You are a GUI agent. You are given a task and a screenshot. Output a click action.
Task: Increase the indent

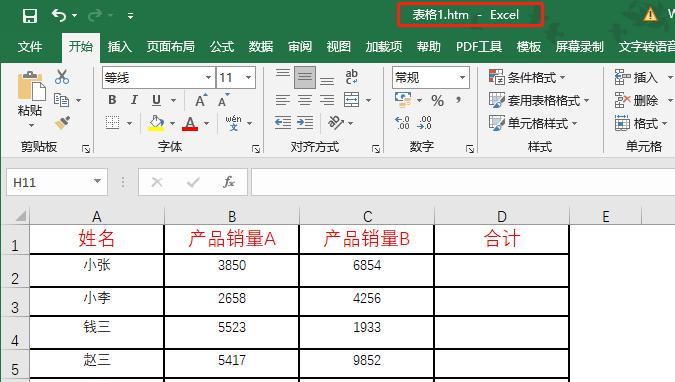pos(305,123)
